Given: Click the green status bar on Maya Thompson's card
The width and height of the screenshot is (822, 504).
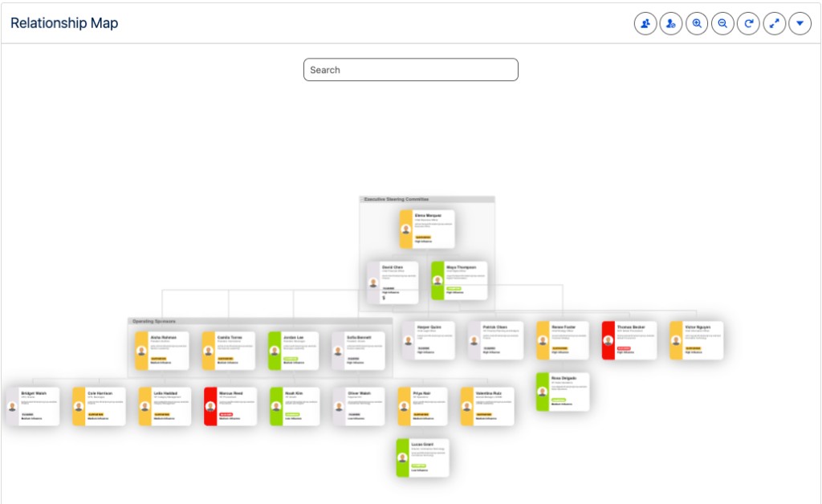Looking at the screenshot, I should coord(437,280).
